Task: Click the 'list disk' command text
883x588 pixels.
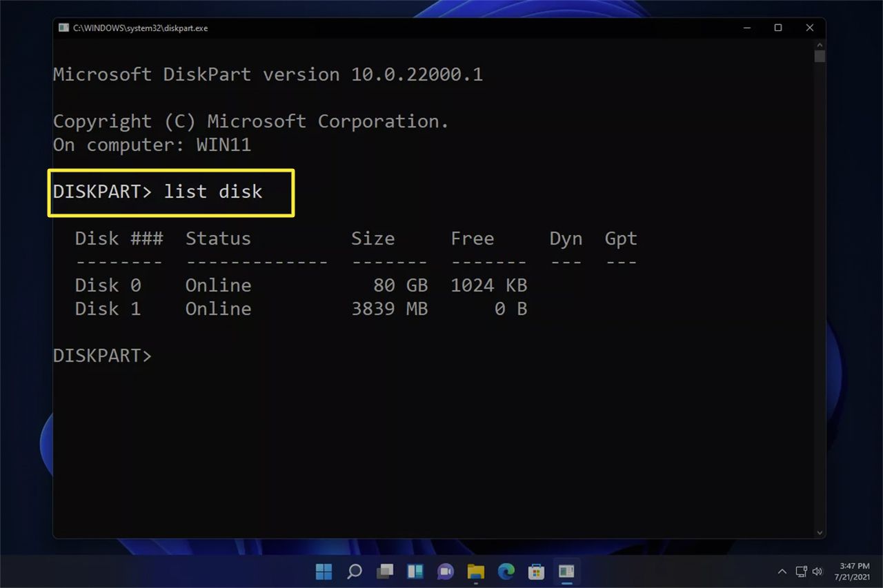Action: [213, 192]
